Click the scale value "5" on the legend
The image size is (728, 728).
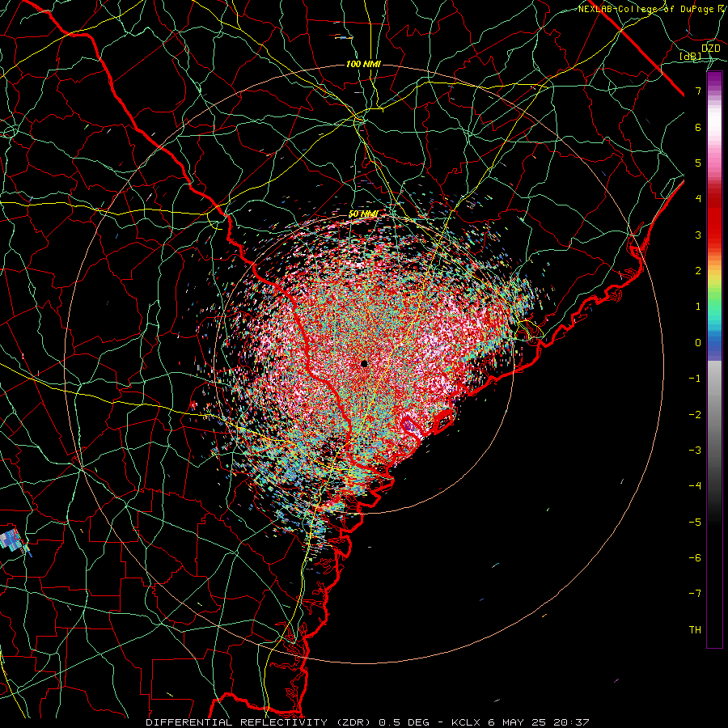click(698, 163)
